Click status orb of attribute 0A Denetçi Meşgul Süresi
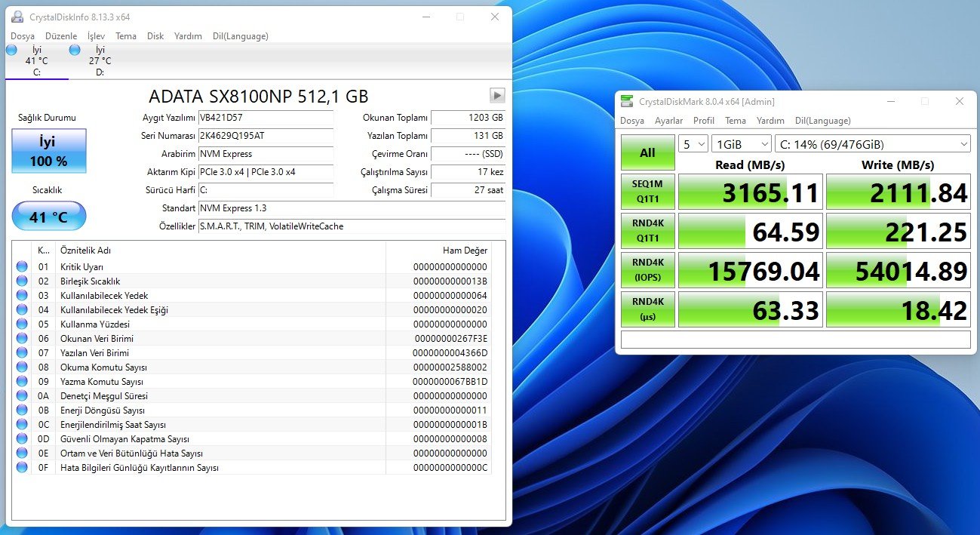 coord(22,395)
